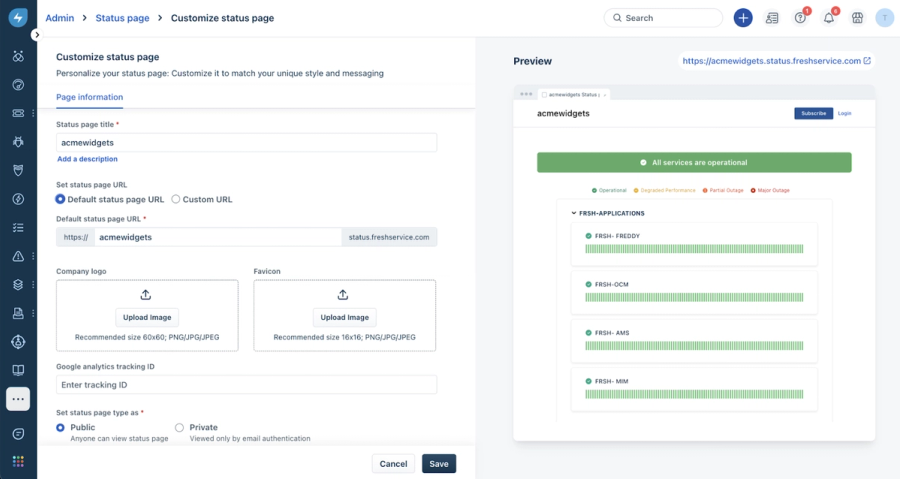Click the FRSH- MIM uptime bar
The image size is (900, 479).
pos(694,394)
